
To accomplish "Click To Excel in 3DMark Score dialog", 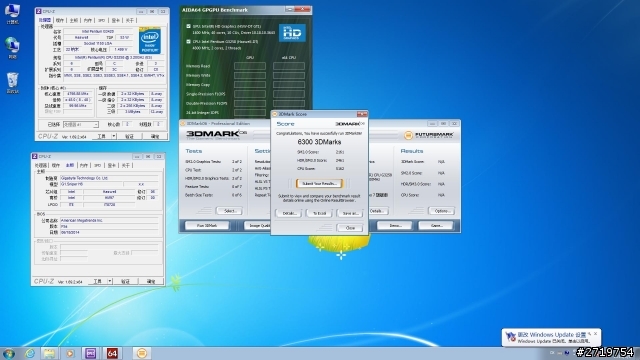I will 319,213.
